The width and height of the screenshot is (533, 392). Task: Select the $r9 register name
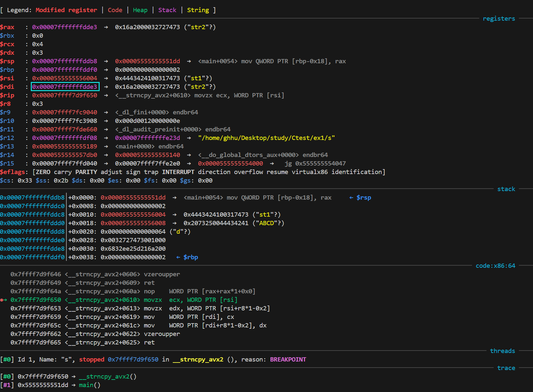pyautogui.click(x=5, y=112)
